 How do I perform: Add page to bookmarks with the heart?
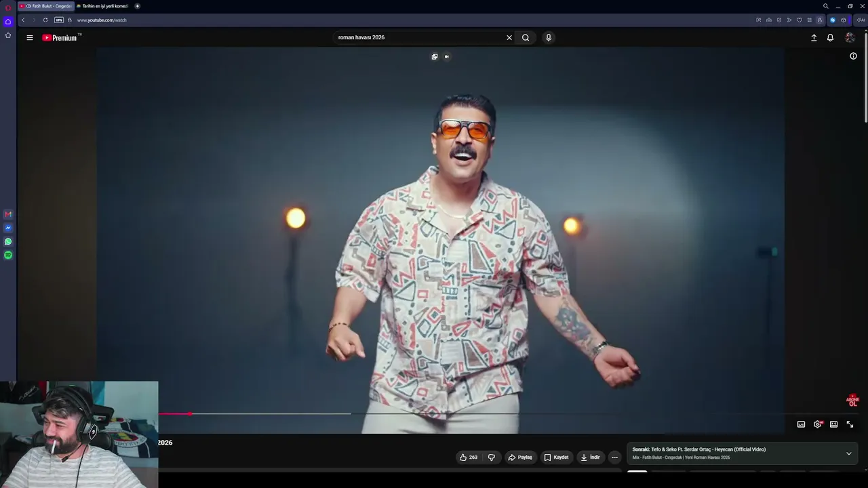(800, 20)
